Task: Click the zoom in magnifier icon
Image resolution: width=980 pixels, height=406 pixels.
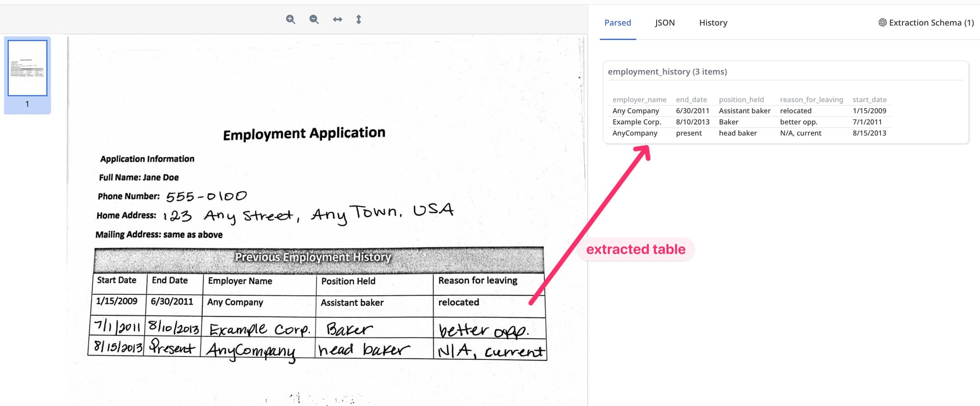Action: point(291,20)
